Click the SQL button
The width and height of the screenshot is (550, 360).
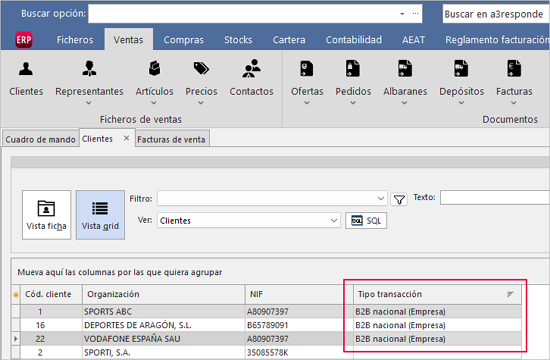coord(366,220)
